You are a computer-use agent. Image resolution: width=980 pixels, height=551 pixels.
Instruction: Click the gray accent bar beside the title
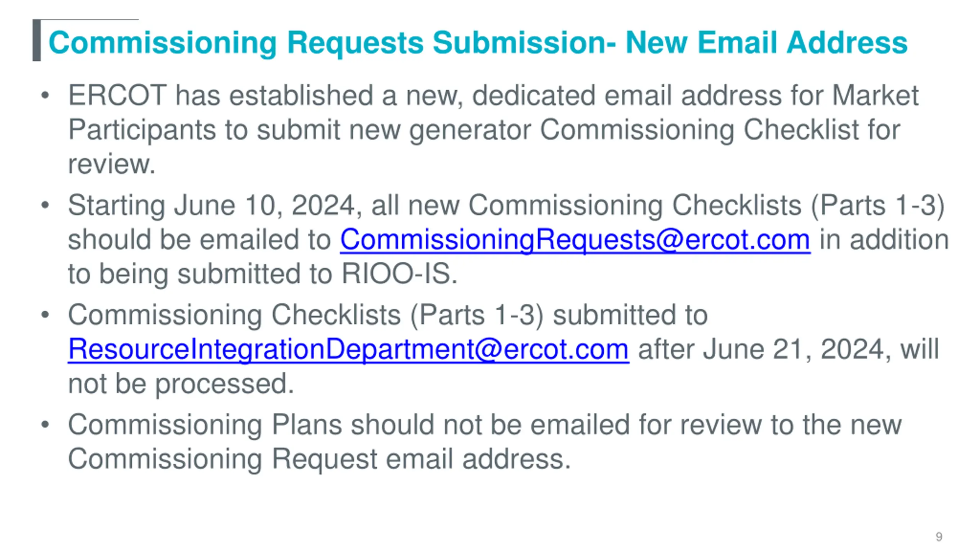coord(37,40)
